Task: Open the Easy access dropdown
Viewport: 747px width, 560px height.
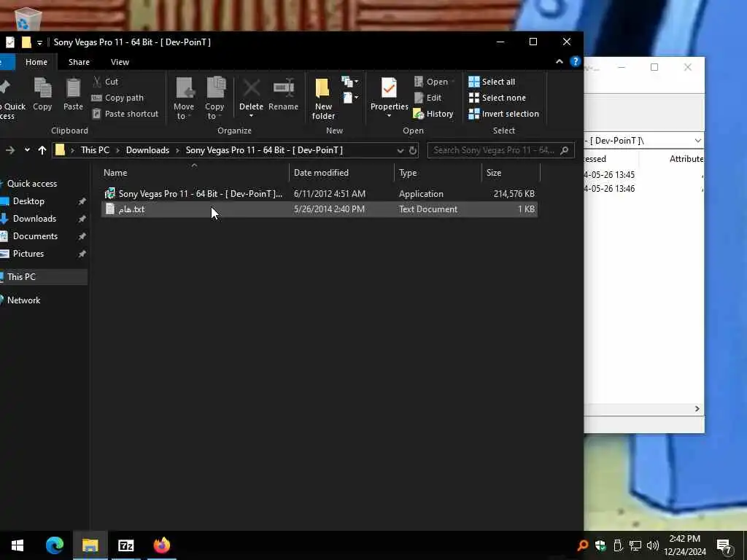Action: (x=349, y=98)
